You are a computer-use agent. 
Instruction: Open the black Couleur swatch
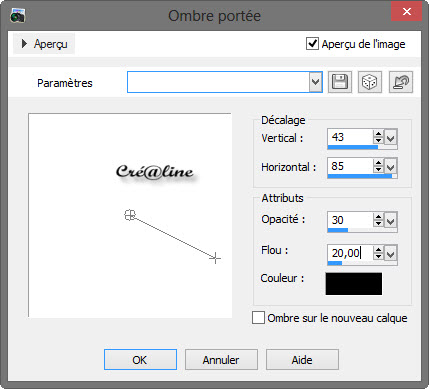(354, 284)
